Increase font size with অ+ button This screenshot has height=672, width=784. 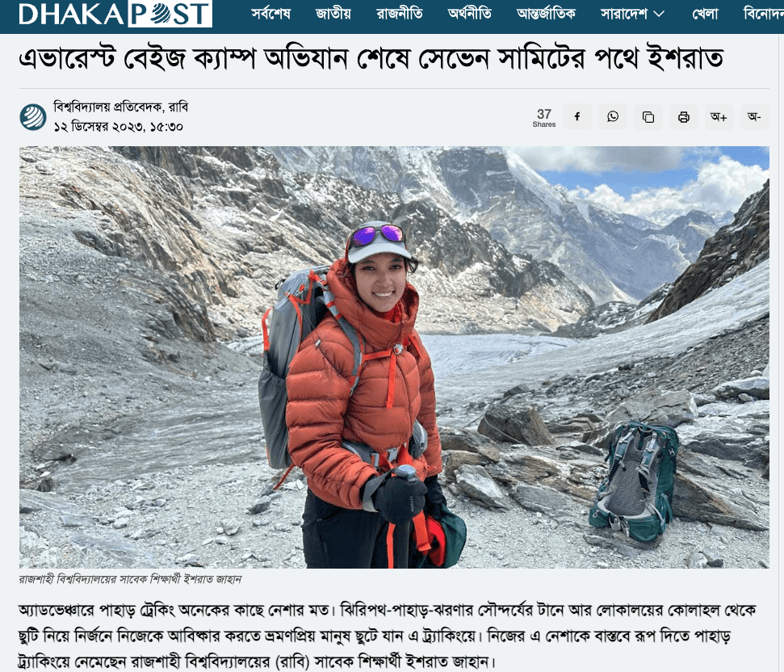click(x=719, y=117)
